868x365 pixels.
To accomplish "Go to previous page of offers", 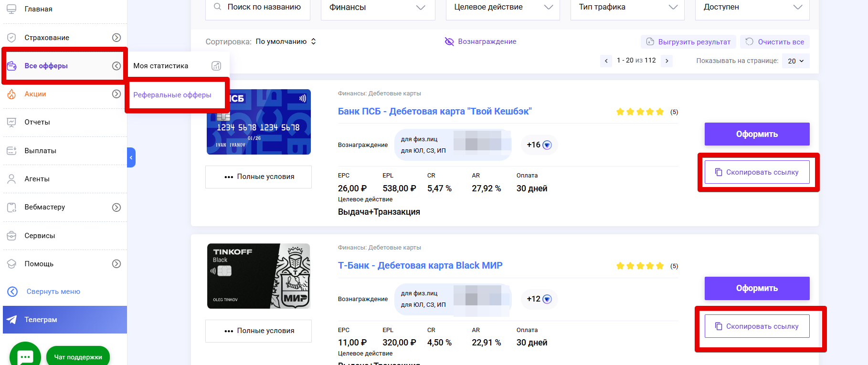I will coord(606,61).
